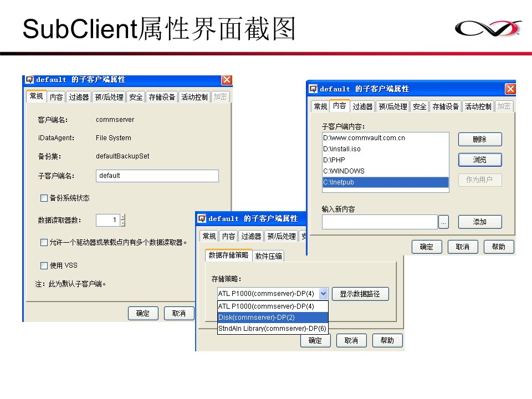The width and height of the screenshot is (532, 399).
Task: Open 存储设备 tab in right dialog
Action: [x=445, y=106]
